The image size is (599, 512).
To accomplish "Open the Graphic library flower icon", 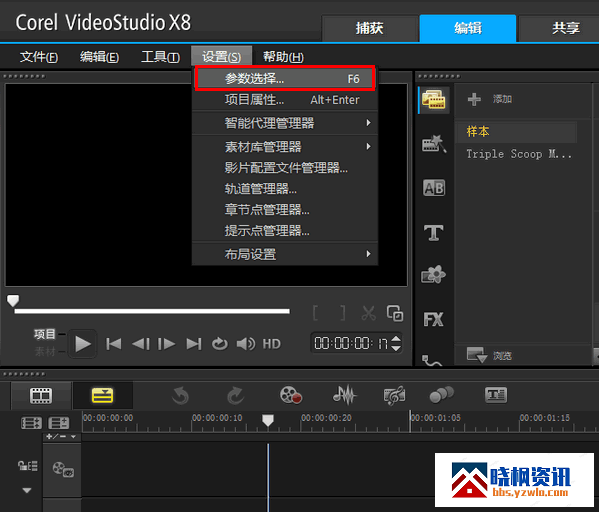I will [434, 274].
